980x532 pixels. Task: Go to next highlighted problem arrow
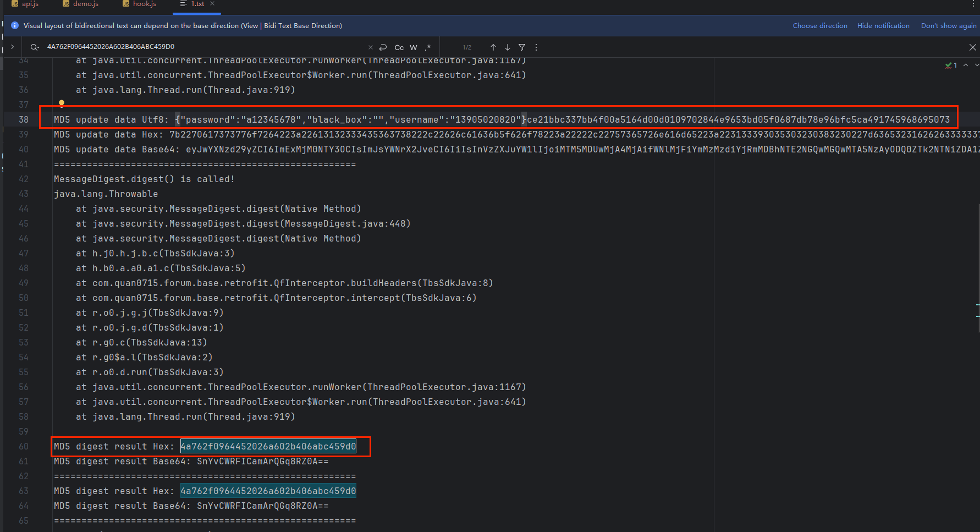coord(976,65)
